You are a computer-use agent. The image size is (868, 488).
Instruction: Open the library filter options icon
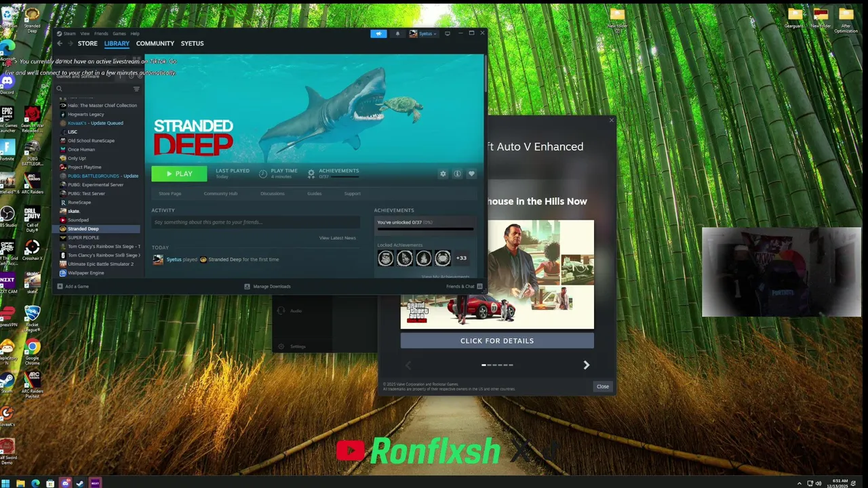tap(136, 89)
